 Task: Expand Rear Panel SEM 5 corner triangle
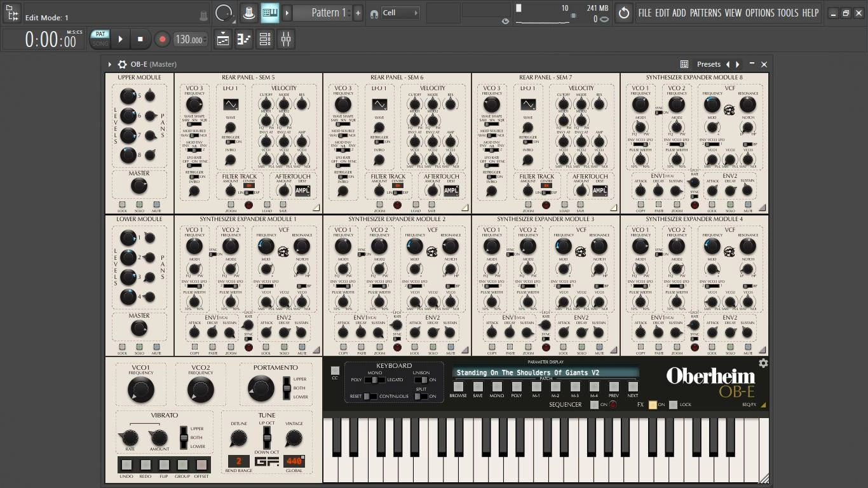pyautogui.click(x=316, y=207)
